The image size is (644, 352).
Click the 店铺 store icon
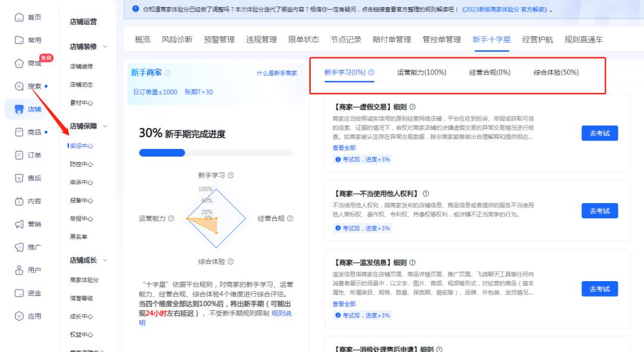point(18,109)
